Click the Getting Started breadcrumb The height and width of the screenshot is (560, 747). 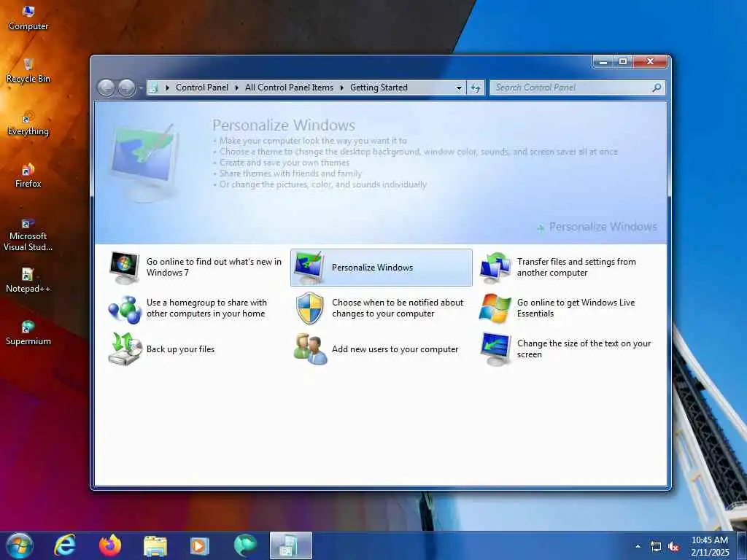[x=379, y=87]
